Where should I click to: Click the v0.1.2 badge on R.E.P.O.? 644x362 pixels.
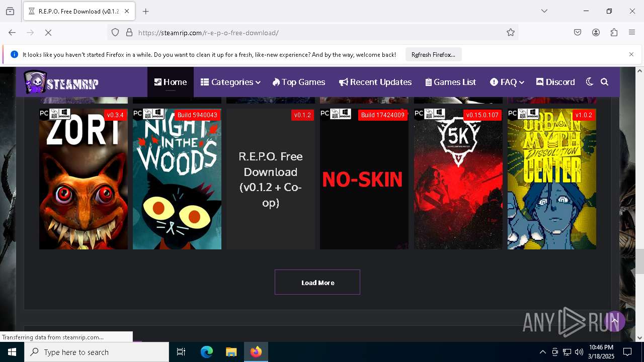[302, 115]
